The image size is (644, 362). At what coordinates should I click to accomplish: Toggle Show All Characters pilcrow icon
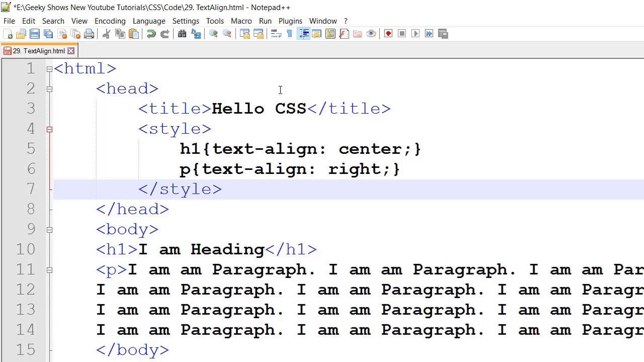point(289,34)
